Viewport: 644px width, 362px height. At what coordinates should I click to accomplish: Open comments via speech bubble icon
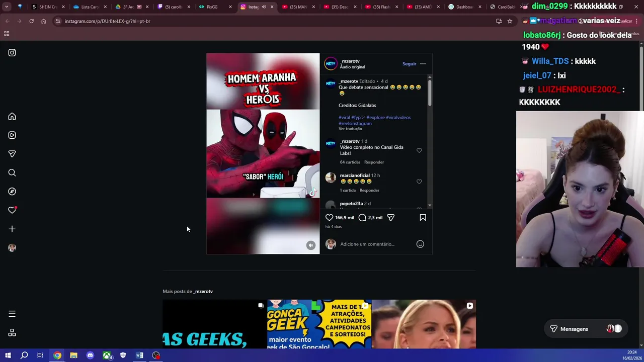(362, 218)
